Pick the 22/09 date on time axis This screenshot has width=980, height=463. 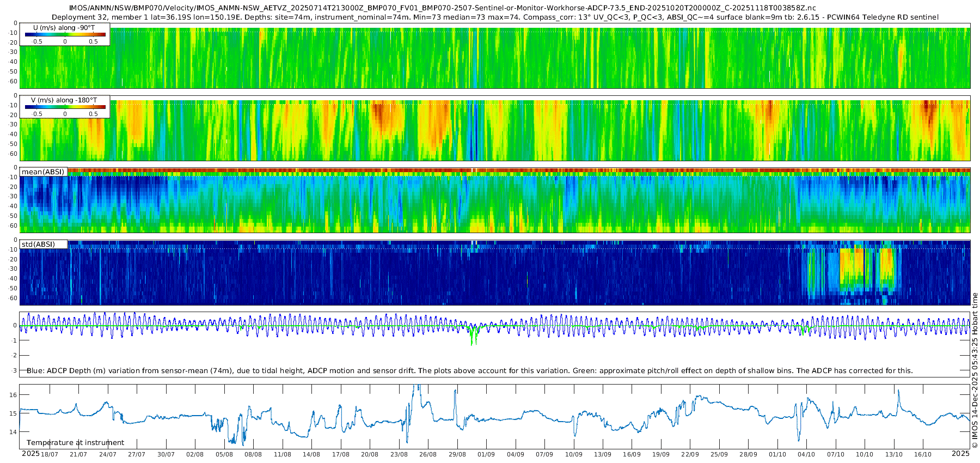pos(690,454)
